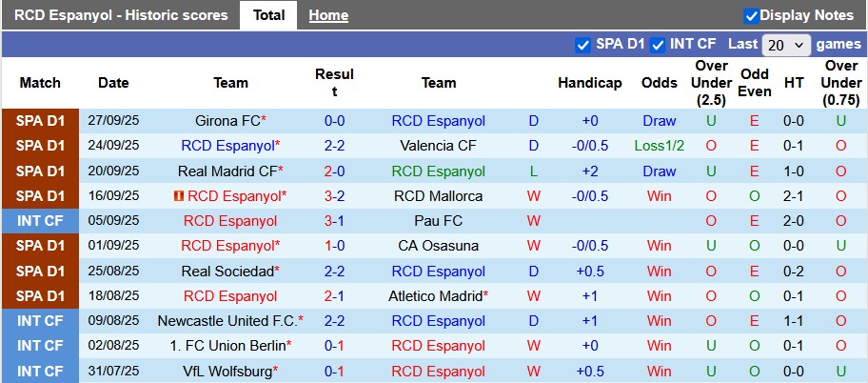Toggle the Display Notes checkbox

coord(751,15)
